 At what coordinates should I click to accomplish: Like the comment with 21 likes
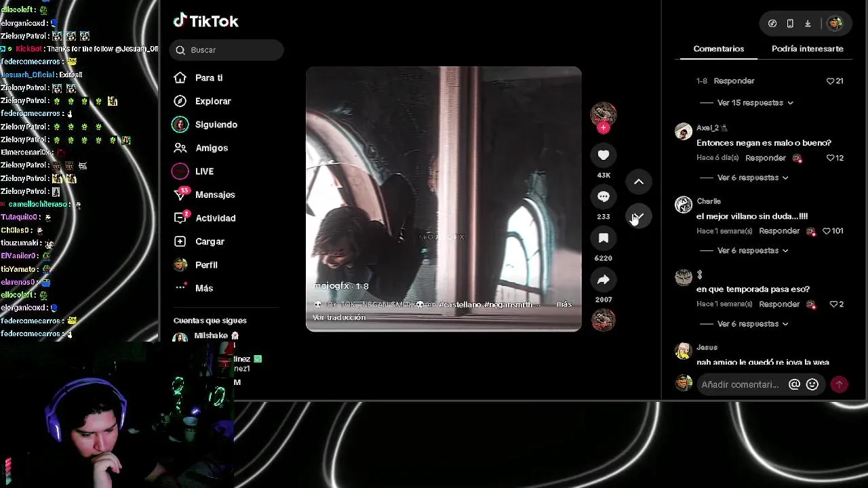[830, 81]
